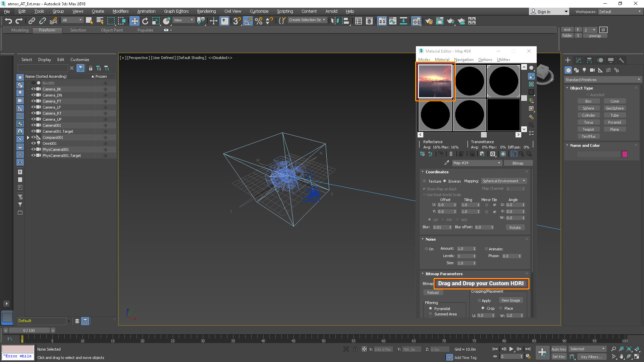This screenshot has height=362, width=644.
Task: Click the Lights category icon
Action: [x=584, y=70]
